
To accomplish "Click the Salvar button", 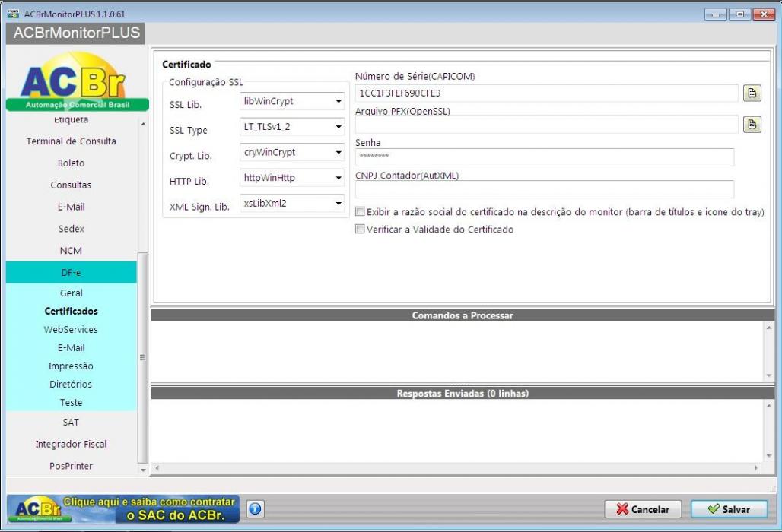I will point(729,509).
